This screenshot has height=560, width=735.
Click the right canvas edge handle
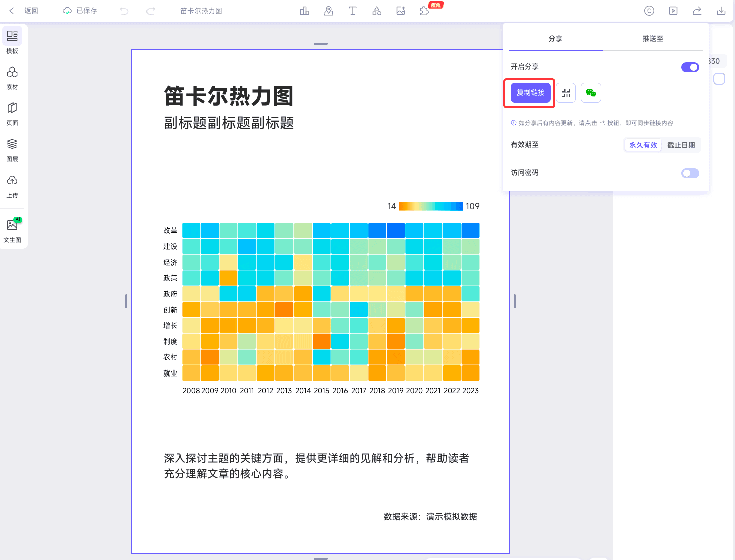515,301
